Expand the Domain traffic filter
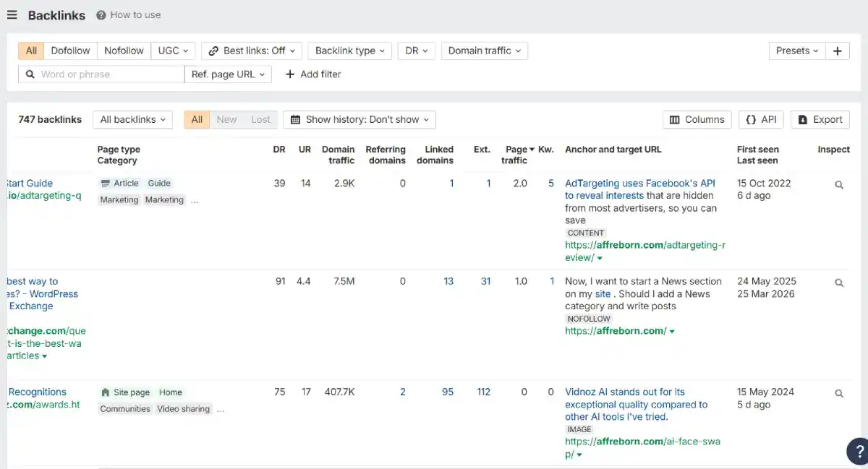Screen dimensions: 868x469 point(484,51)
